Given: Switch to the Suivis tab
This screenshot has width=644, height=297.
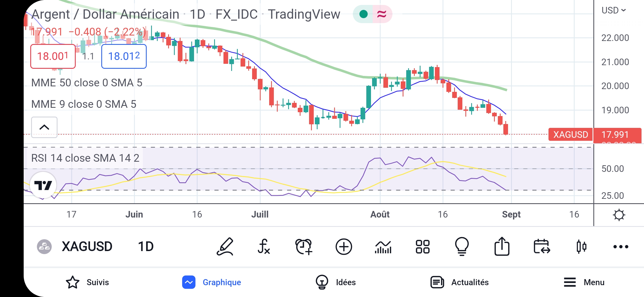Looking at the screenshot, I should coord(88,282).
